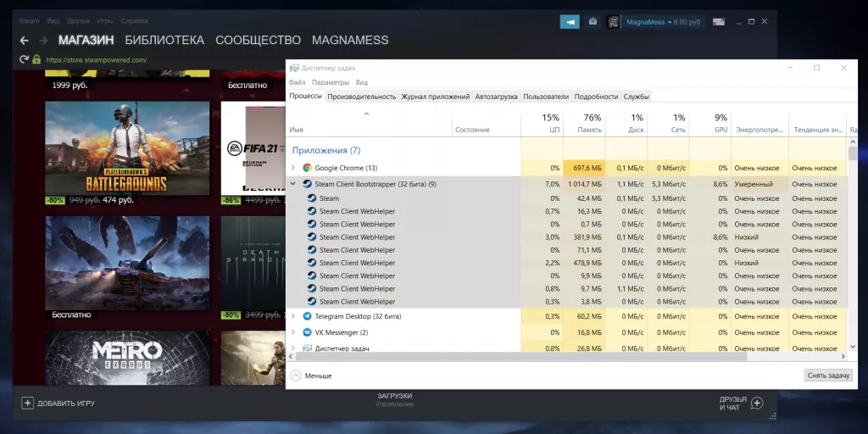Switch to Автозагрузка tab

497,97
